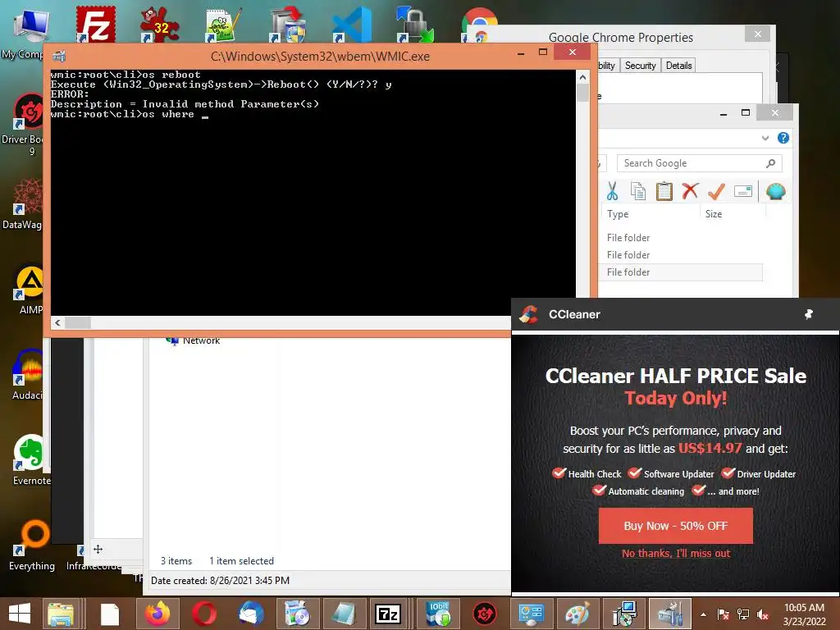Open File Explorer from the taskbar
The image size is (840, 630).
click(x=61, y=614)
